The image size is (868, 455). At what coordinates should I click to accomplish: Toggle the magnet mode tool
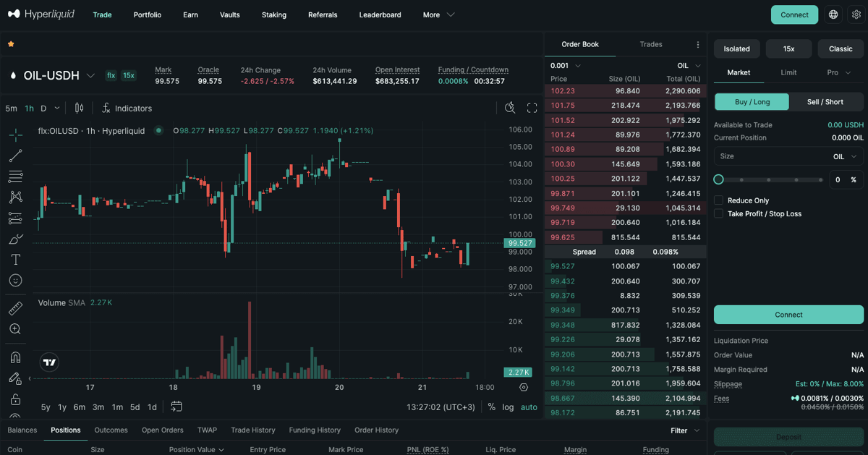coord(15,357)
